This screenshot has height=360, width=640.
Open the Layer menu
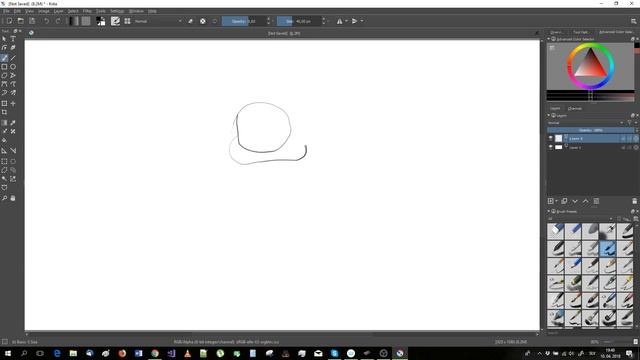(x=58, y=11)
